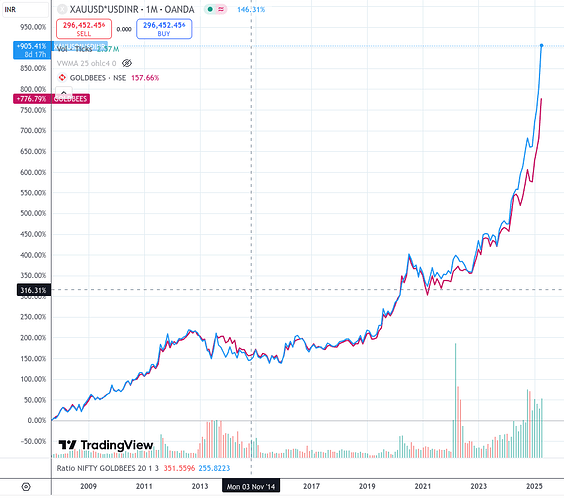Collapse the indicator legend with chevron

click(x=64, y=92)
